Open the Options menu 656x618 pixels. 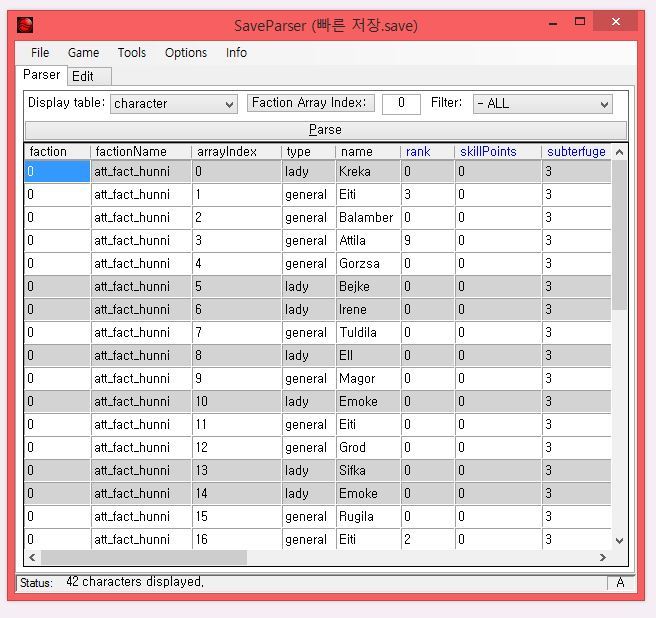tap(186, 53)
